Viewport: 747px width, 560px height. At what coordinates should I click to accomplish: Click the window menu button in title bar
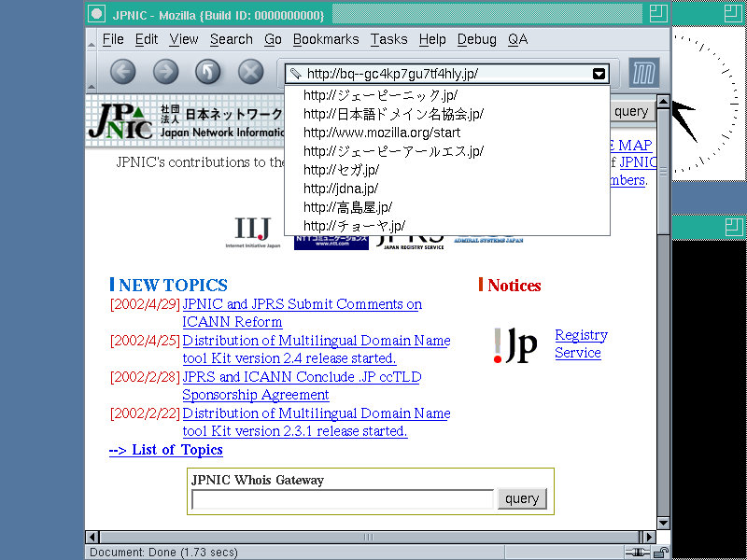(95, 14)
